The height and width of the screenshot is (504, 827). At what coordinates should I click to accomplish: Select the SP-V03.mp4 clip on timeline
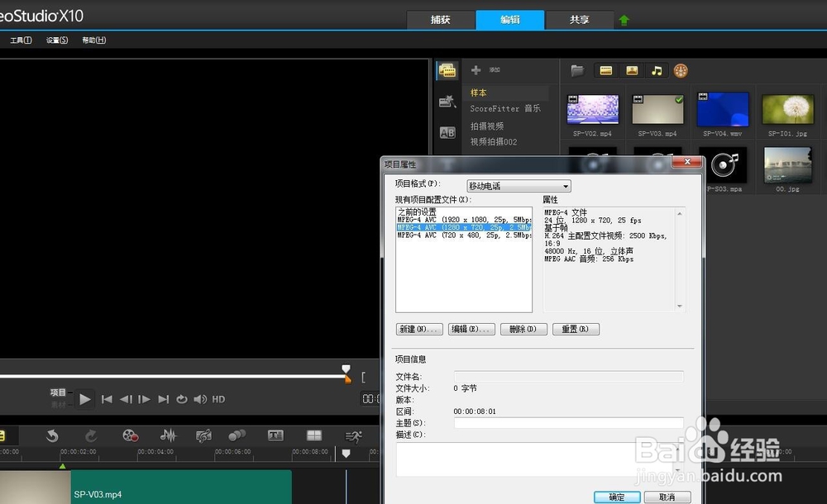[146, 487]
